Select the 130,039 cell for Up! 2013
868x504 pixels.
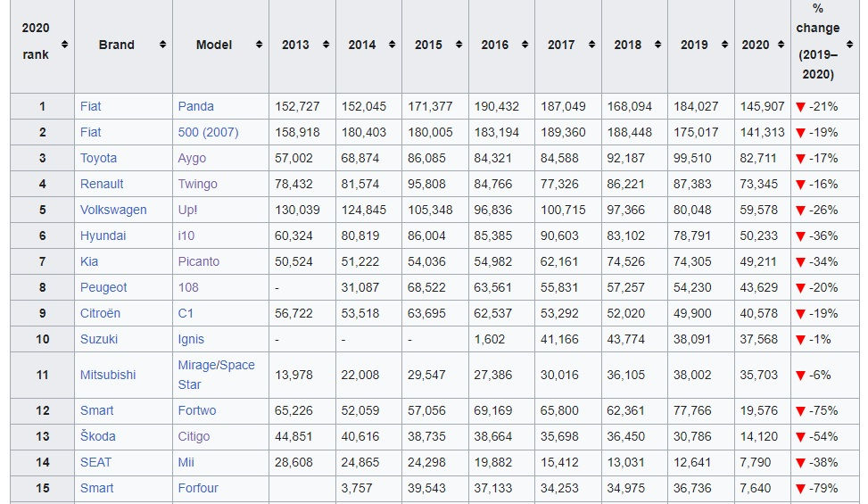pyautogui.click(x=302, y=211)
